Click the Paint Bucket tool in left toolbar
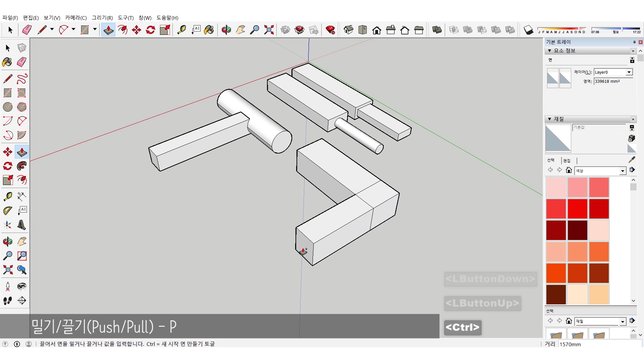 click(7, 62)
